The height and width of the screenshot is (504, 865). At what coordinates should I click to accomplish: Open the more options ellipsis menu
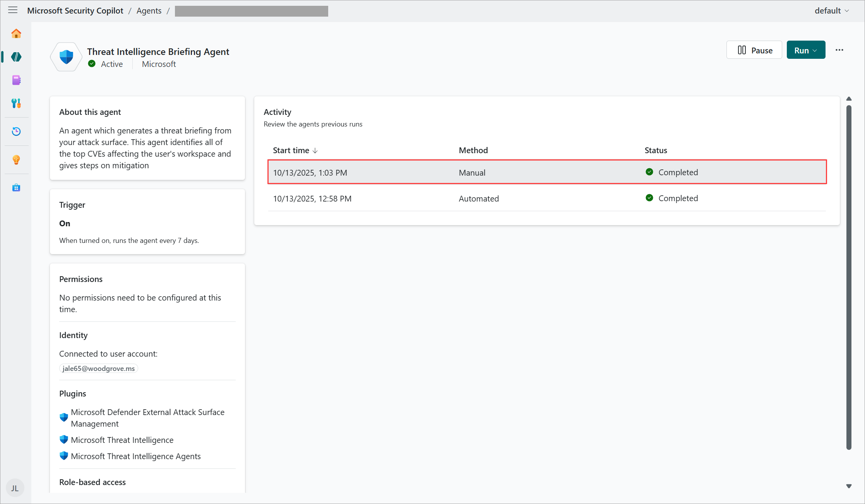[x=839, y=50]
